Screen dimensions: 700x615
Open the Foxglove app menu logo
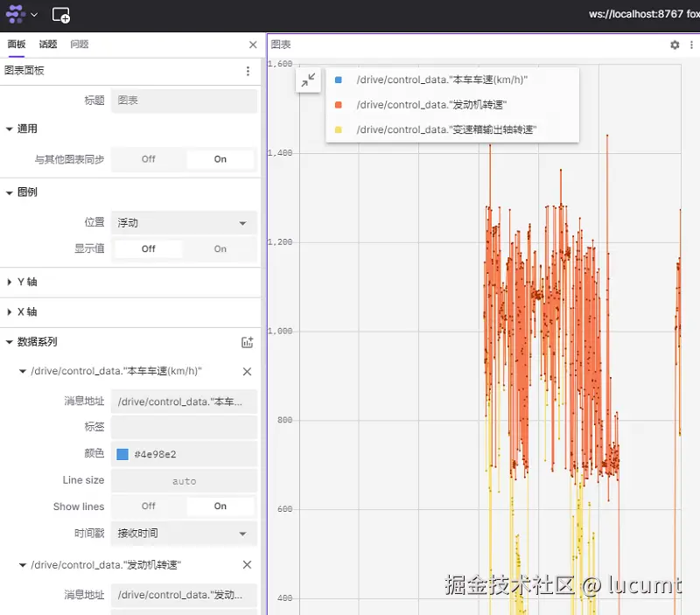click(15, 14)
